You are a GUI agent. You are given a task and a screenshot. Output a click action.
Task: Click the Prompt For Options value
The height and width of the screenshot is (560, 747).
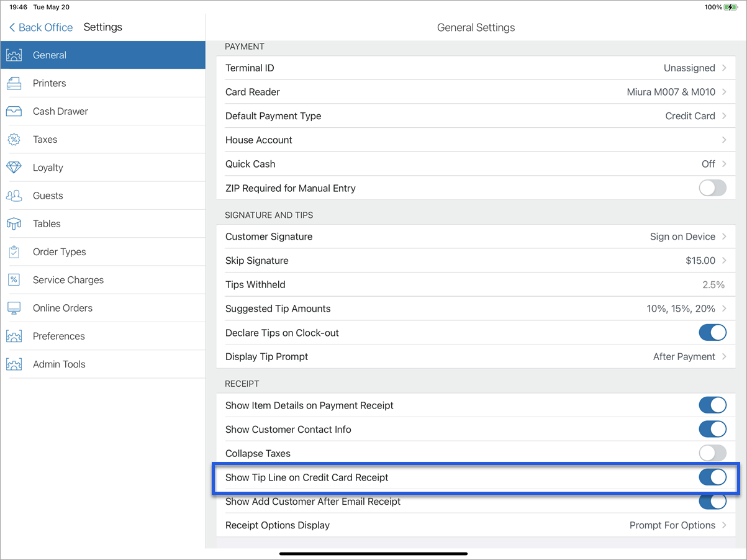[x=672, y=525]
